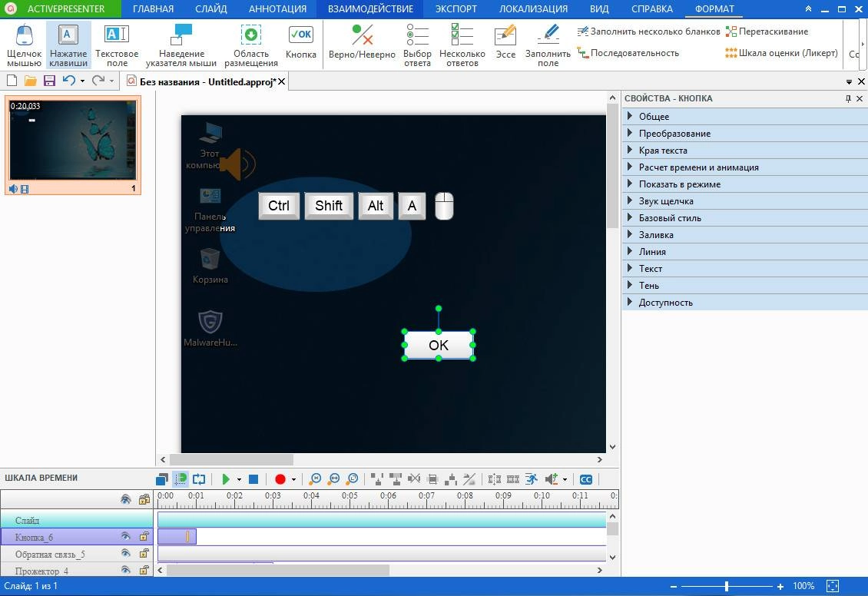The width and height of the screenshot is (868, 596).
Task: Click the Перетаскивание question button
Action: [767, 31]
